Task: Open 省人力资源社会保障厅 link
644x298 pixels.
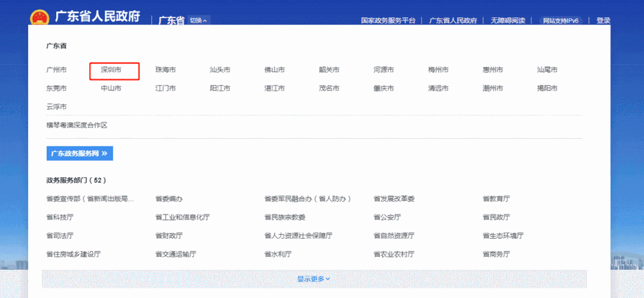Action: click(298, 236)
